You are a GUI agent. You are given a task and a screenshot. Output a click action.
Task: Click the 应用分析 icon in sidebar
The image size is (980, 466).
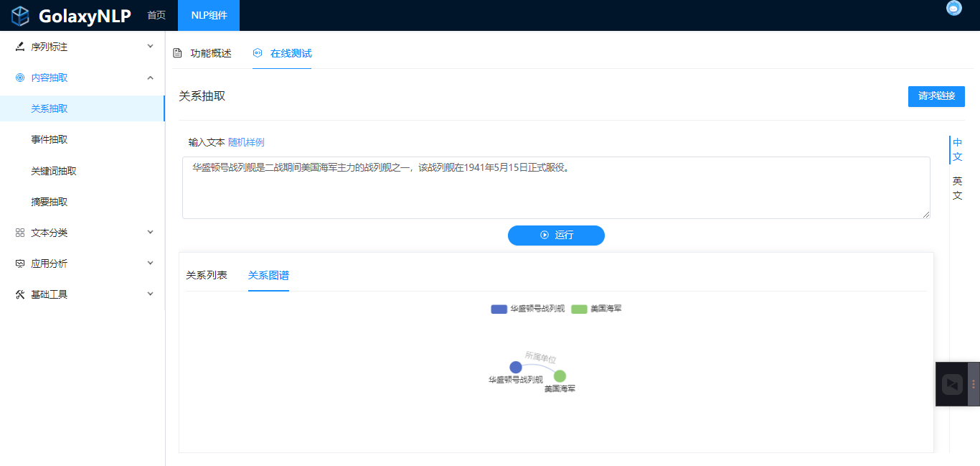pyautogui.click(x=20, y=264)
